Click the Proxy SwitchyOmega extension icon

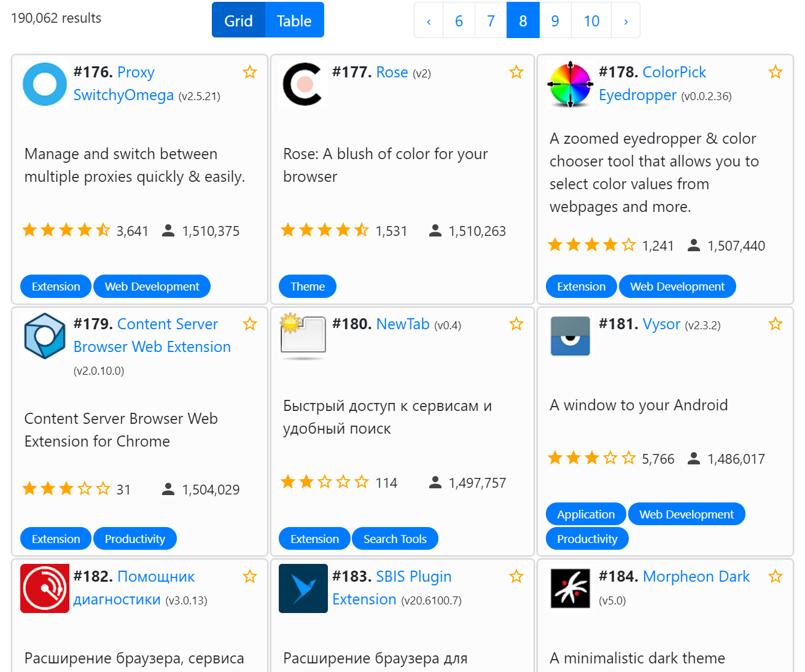(x=45, y=84)
